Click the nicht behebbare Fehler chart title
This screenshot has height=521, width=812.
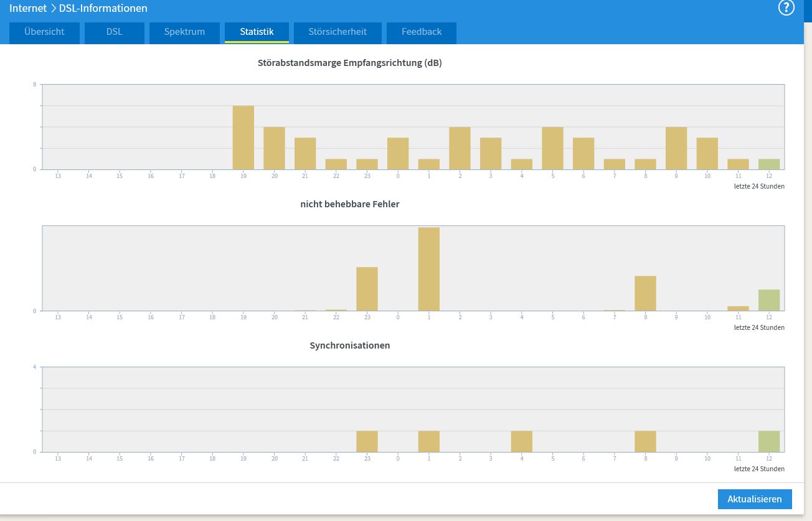tap(350, 204)
